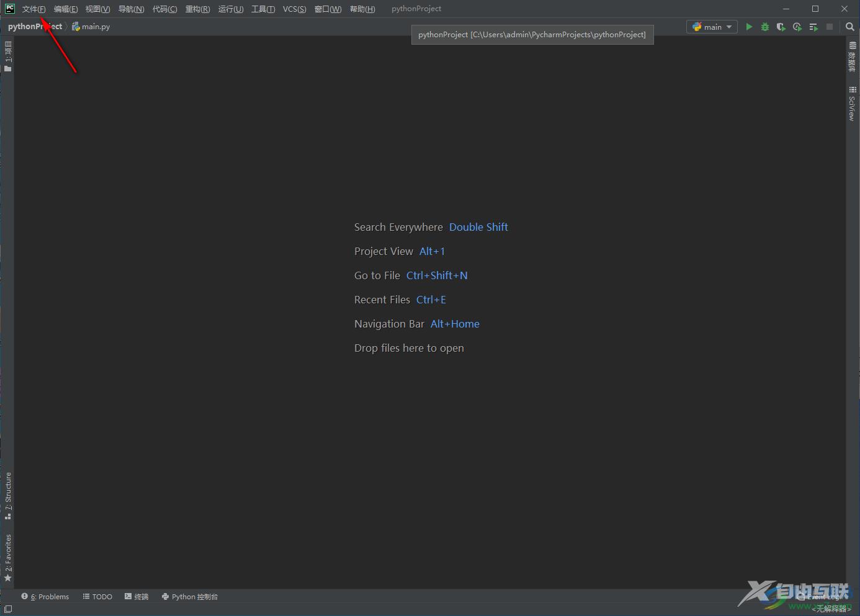Run 'main' with coverage shield icon

781,27
